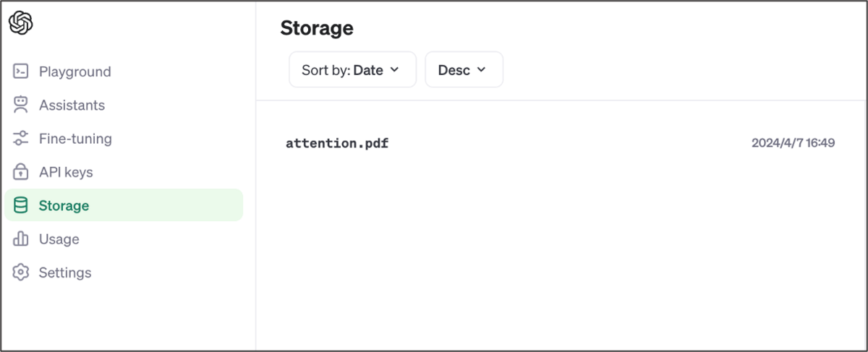Open the attention.pdf file
Viewport: 868px width, 352px height.
(337, 143)
